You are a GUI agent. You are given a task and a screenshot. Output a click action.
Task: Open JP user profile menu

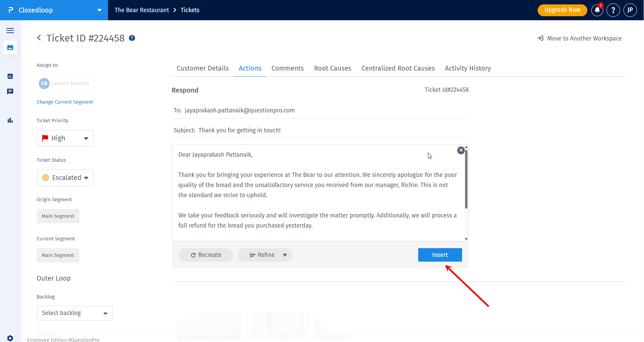click(x=630, y=10)
